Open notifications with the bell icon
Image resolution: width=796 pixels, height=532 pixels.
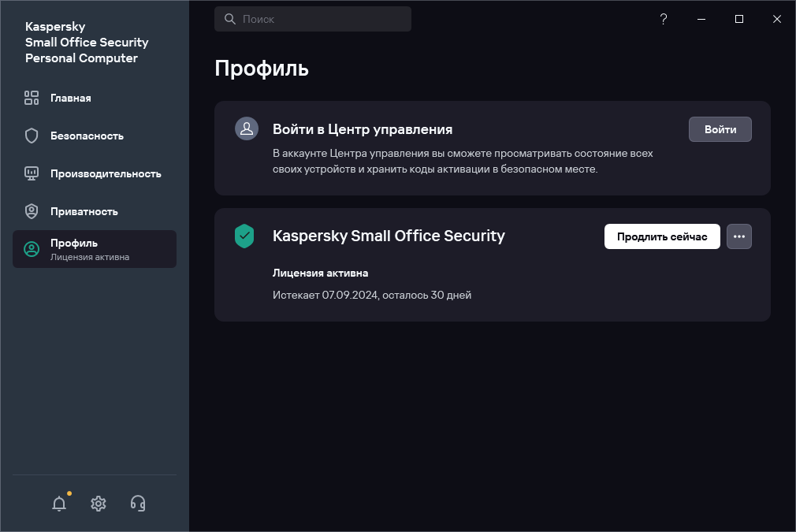click(59, 504)
